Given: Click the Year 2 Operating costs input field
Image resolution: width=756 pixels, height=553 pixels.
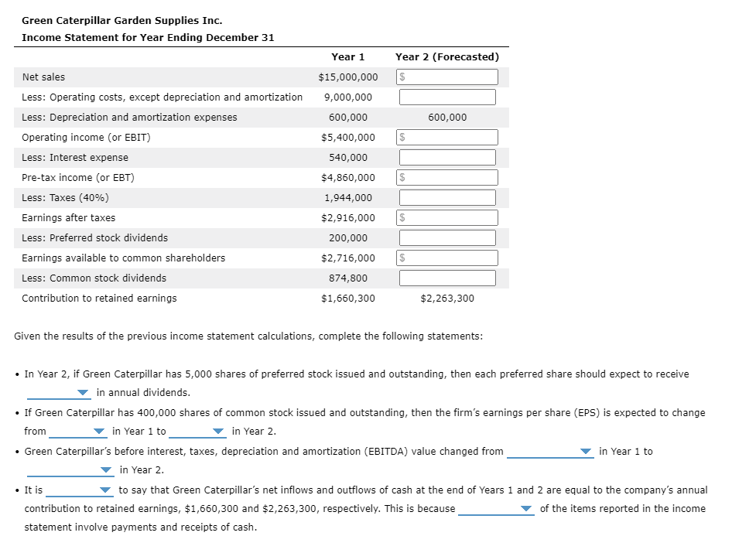Looking at the screenshot, I should click(446, 97).
